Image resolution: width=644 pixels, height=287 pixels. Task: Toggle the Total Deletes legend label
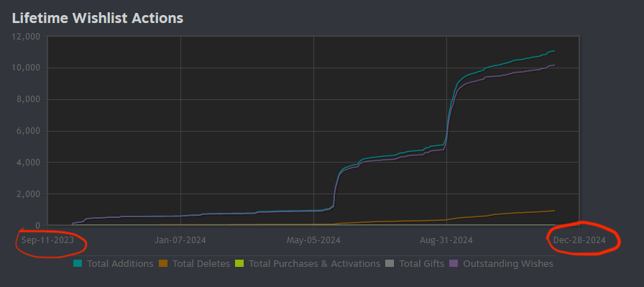(201, 263)
